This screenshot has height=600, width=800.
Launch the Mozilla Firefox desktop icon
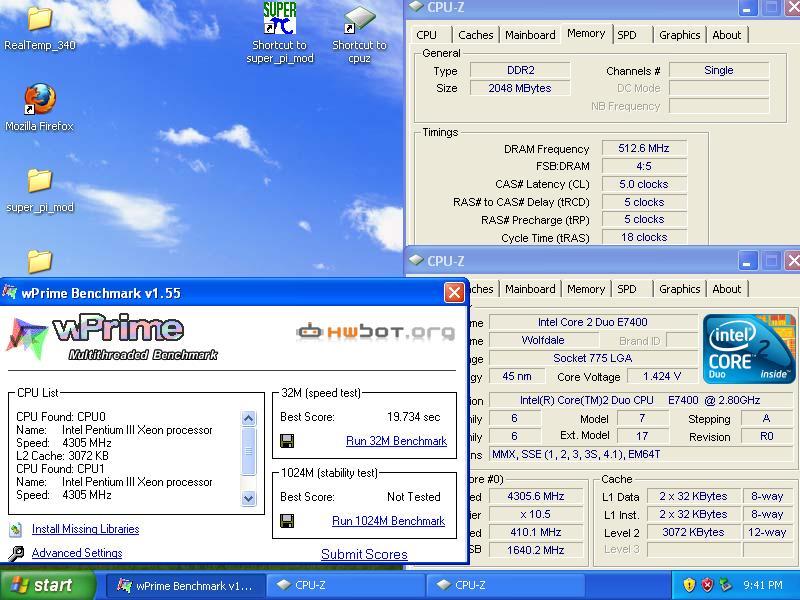[40, 98]
